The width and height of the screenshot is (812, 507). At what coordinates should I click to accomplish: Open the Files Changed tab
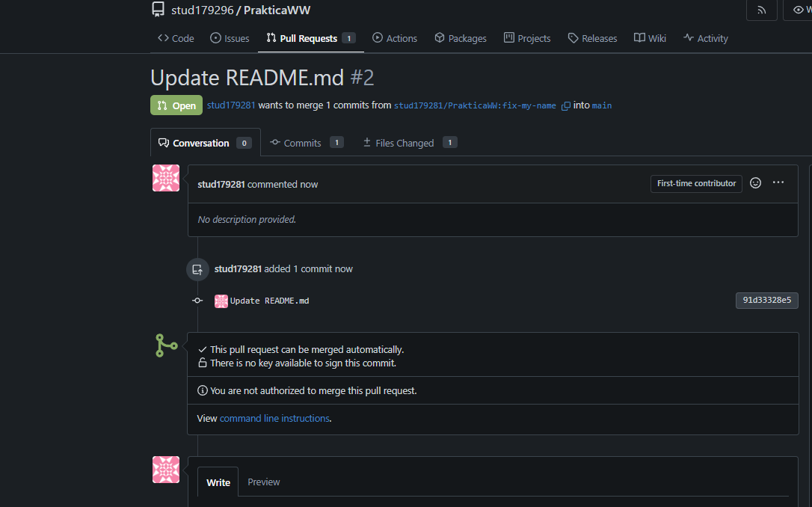click(405, 143)
